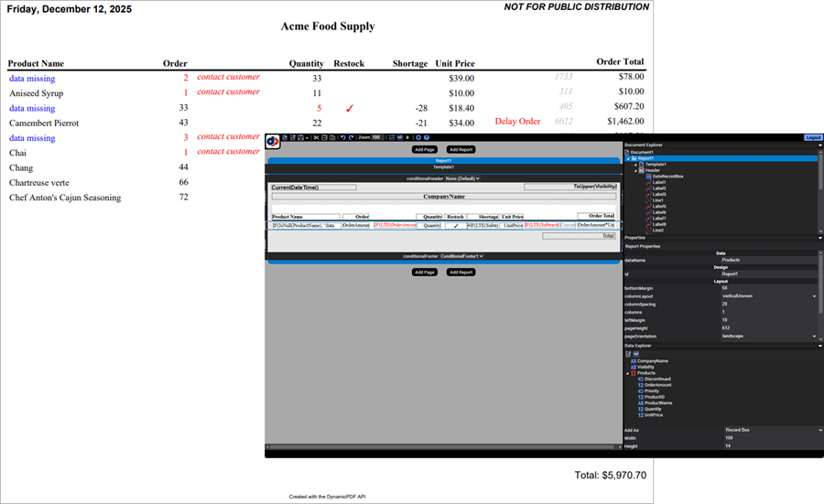Open the Add As Record Box dropdown
Screen dimensions: 824x504
click(768, 429)
